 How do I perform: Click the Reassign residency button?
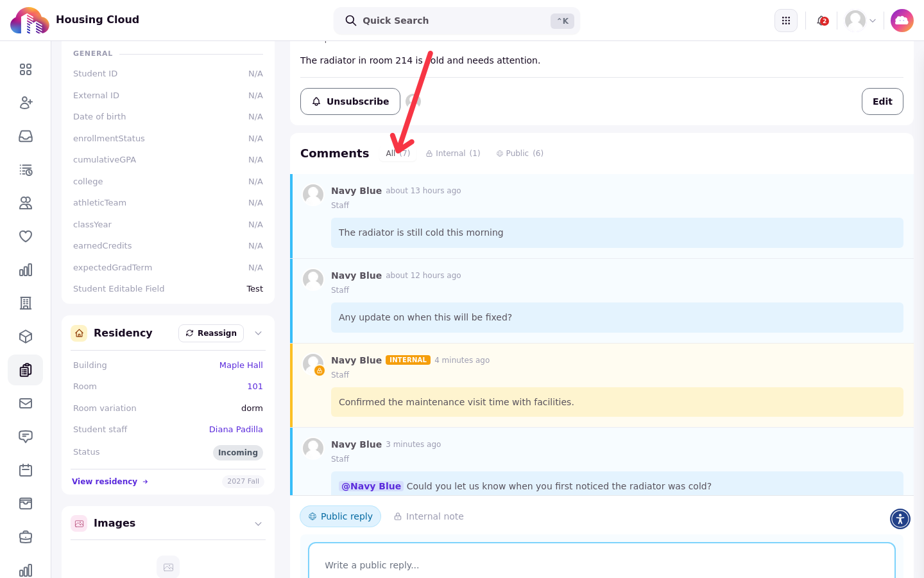(x=211, y=333)
